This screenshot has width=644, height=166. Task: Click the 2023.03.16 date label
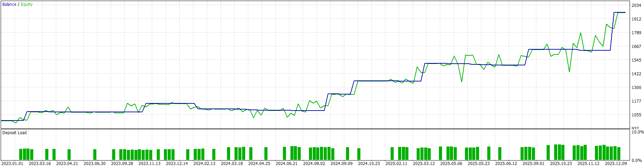click(40, 164)
